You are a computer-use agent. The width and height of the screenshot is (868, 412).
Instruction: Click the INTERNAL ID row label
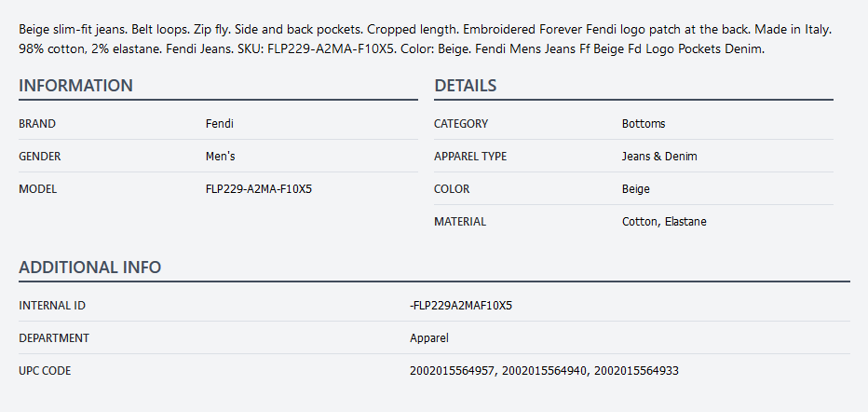(x=52, y=305)
